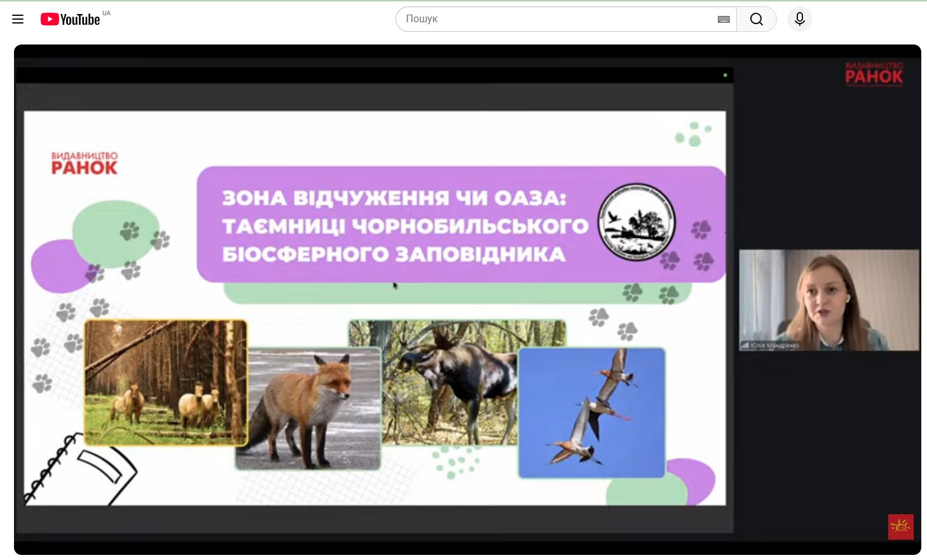The height and width of the screenshot is (560, 927).
Task: Click the red channel watermark on video
Action: [x=900, y=526]
